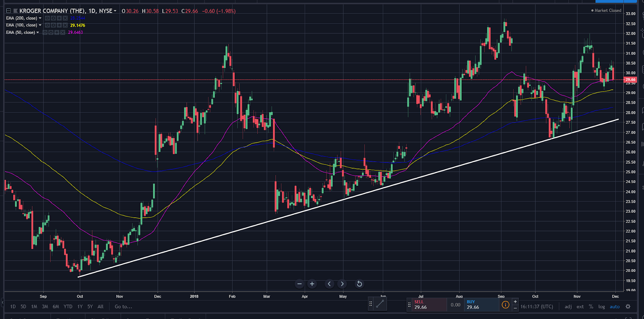Open chart settings gear in bottom right
The image size is (644, 319).
628,307
